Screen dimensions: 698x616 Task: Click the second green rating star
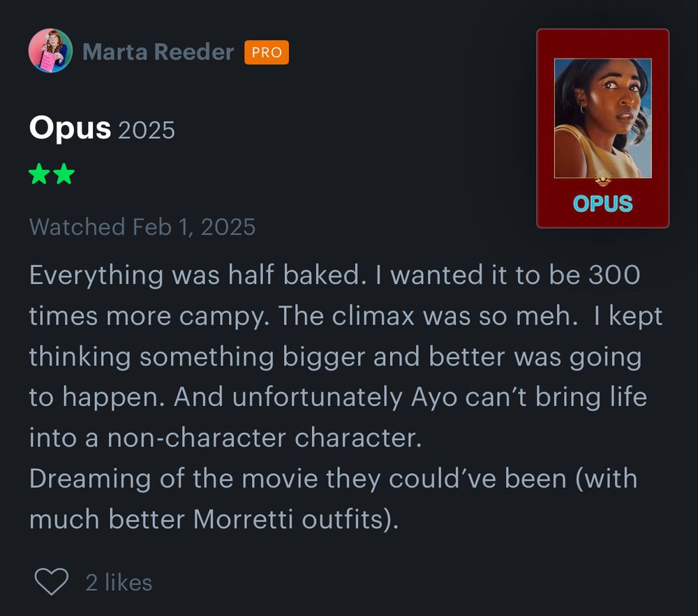point(64,174)
